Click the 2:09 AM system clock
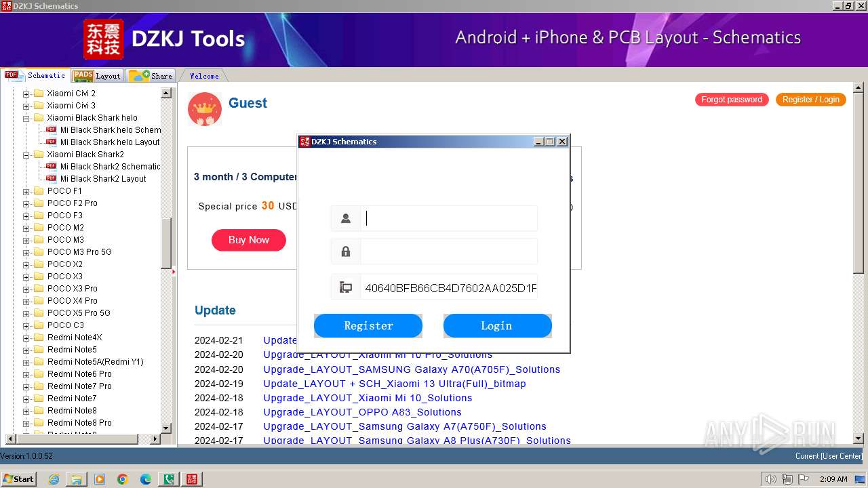868x488 pixels. [x=833, y=479]
